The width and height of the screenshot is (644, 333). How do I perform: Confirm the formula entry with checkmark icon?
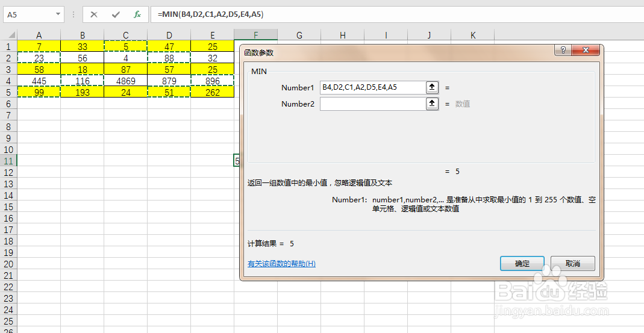116,14
